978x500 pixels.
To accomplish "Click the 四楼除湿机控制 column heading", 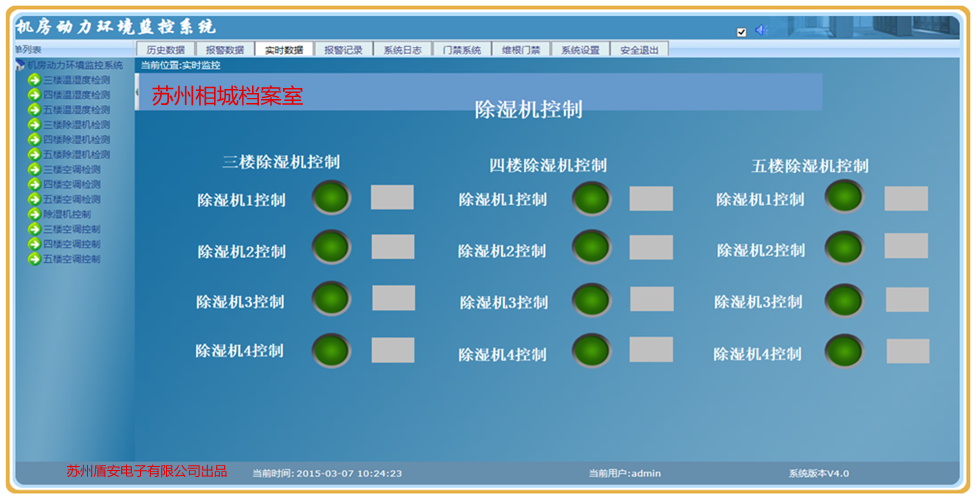I will (x=548, y=165).
